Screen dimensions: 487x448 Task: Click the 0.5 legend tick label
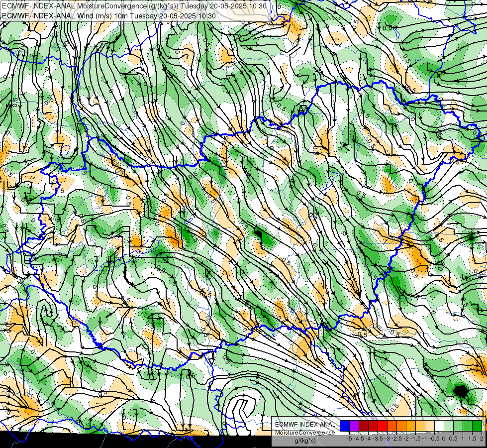pos(453,439)
